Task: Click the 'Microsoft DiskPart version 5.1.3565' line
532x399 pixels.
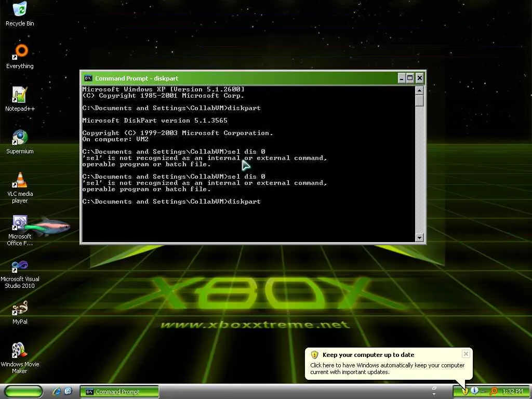Action: coord(155,121)
